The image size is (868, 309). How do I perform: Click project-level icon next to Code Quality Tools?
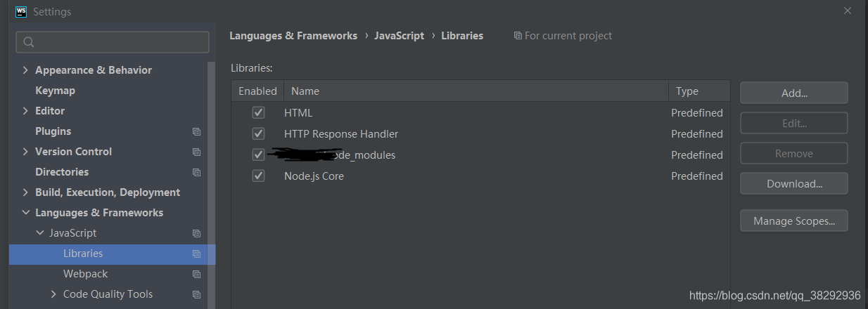click(196, 294)
